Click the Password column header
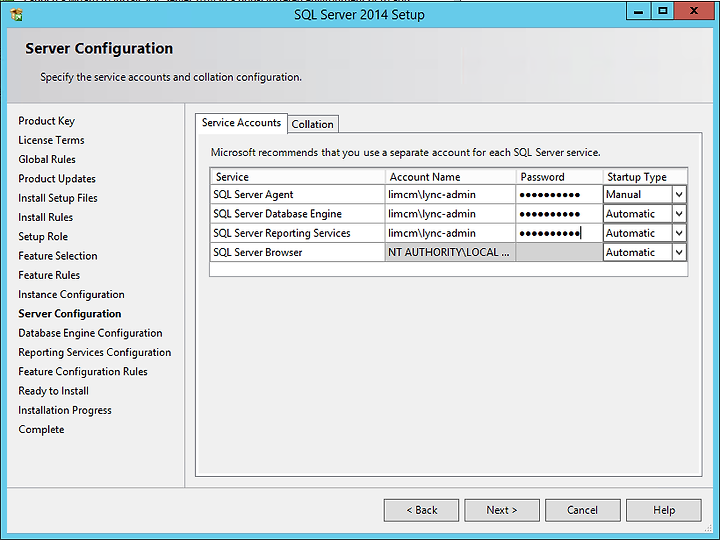The height and width of the screenshot is (540, 720). (x=559, y=177)
